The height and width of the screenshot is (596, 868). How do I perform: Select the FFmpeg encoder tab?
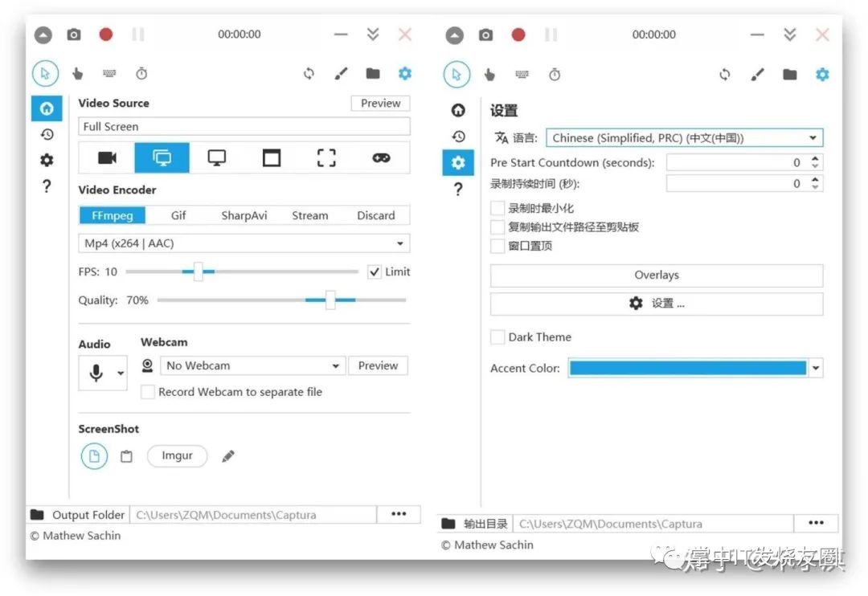point(113,215)
